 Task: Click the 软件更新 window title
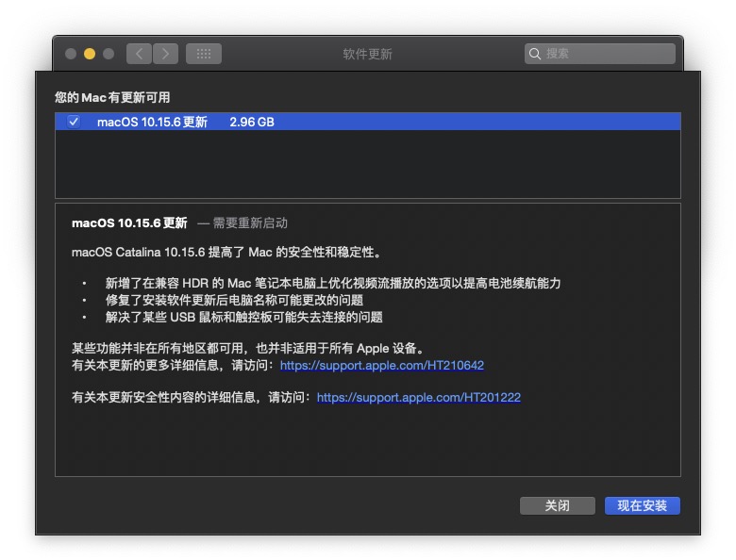point(367,54)
